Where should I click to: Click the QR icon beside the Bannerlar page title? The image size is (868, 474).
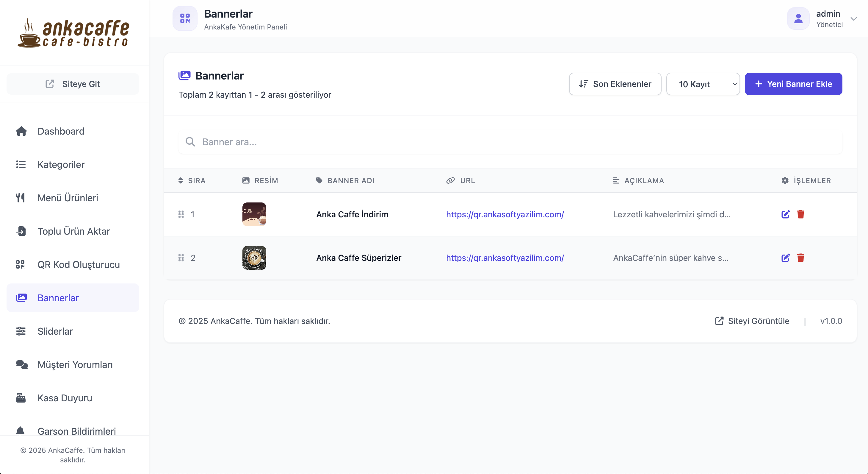pyautogui.click(x=185, y=18)
